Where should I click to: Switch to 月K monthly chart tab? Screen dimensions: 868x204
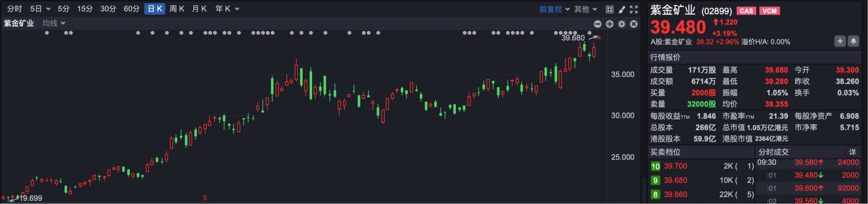pos(199,9)
